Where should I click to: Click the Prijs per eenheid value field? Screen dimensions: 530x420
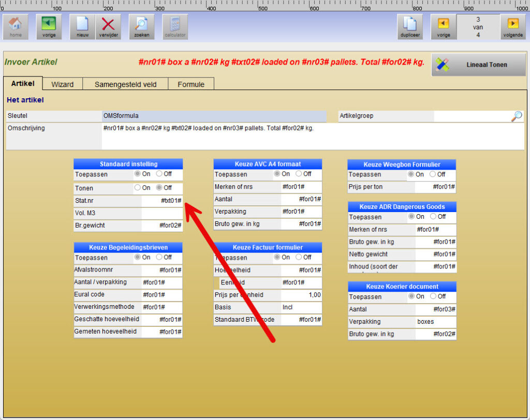pyautogui.click(x=301, y=295)
